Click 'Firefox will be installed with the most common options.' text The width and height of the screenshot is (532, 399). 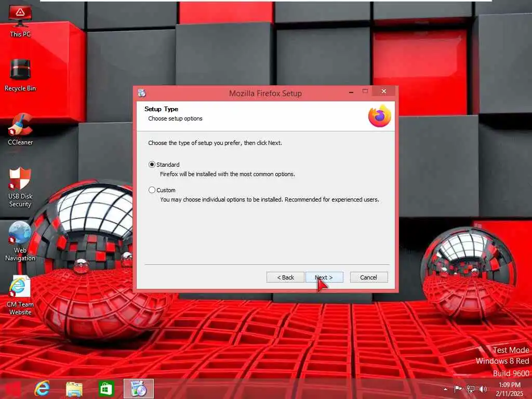tap(228, 174)
